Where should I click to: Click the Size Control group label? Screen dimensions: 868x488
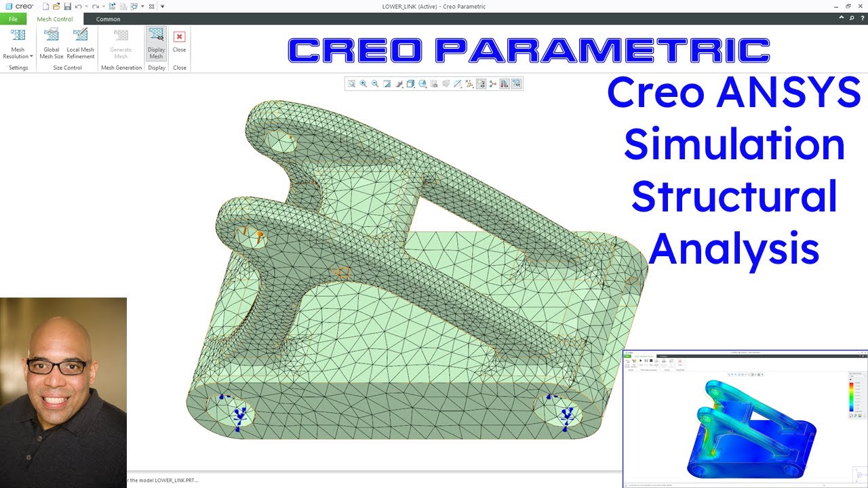pyautogui.click(x=67, y=68)
